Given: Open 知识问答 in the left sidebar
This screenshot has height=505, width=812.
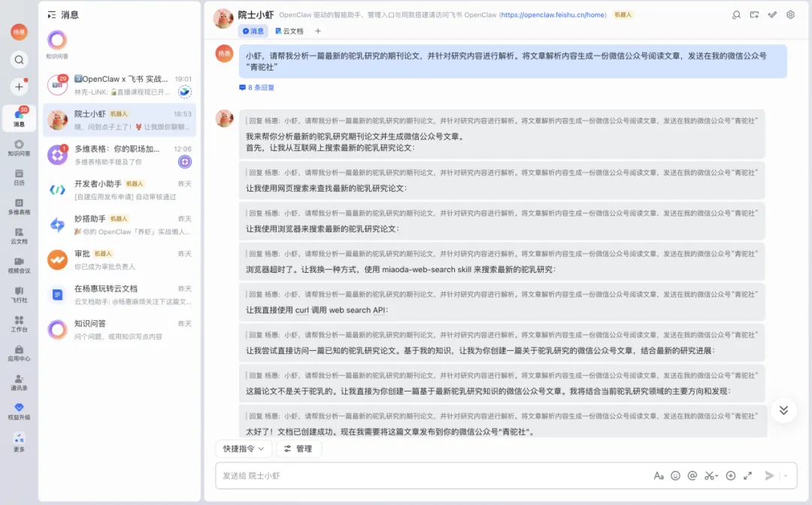Looking at the screenshot, I should tap(19, 148).
